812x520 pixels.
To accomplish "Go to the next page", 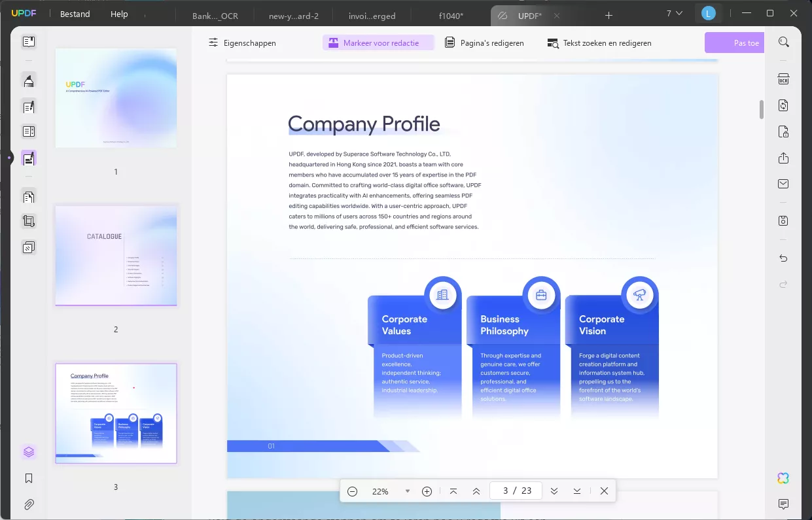I will 554,491.
